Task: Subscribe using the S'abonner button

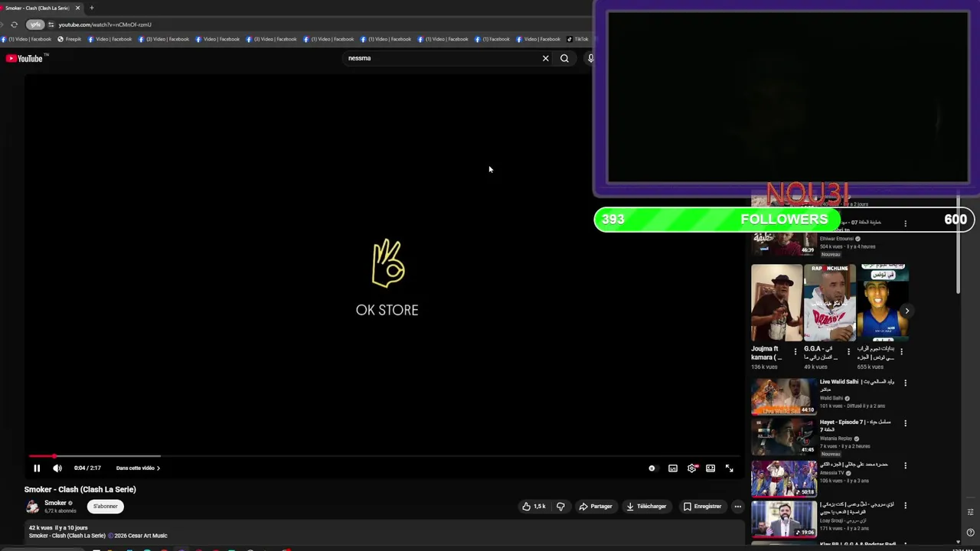Action: [x=106, y=507]
